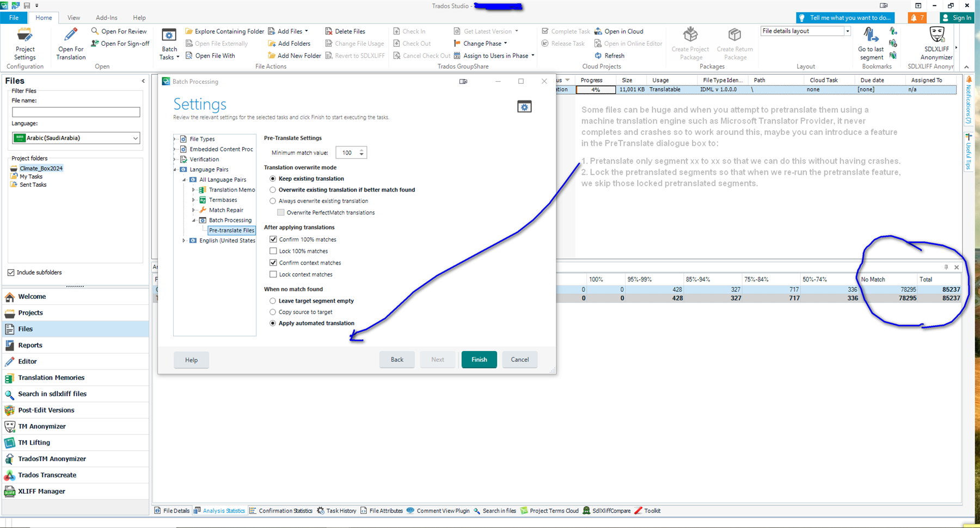Open the Welcome view
Screen dimensions: 980x528
[x=76, y=297]
